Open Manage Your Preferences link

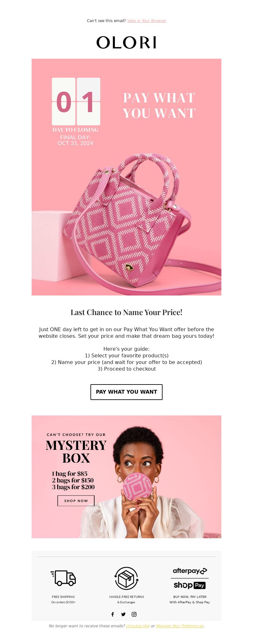[180, 626]
